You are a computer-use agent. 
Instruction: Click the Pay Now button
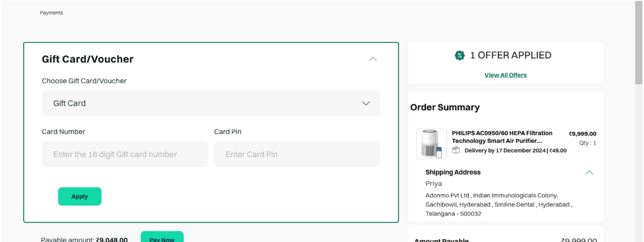pos(162,238)
